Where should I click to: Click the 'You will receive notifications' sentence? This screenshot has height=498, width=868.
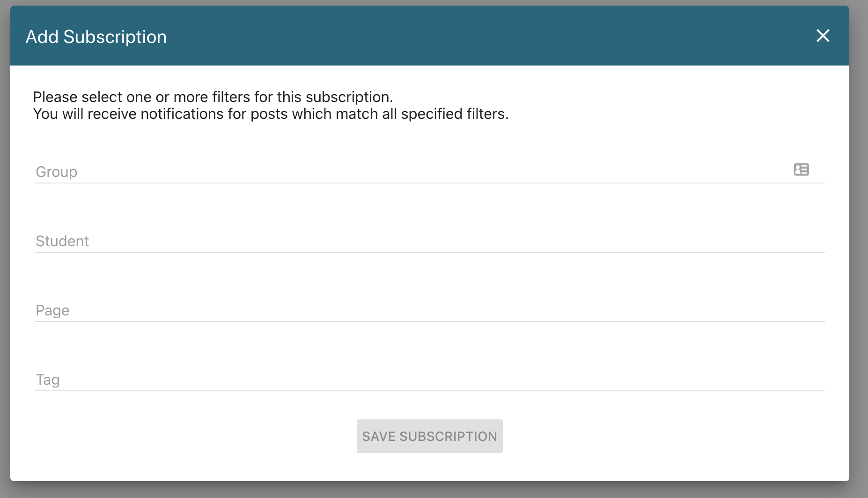tap(271, 114)
